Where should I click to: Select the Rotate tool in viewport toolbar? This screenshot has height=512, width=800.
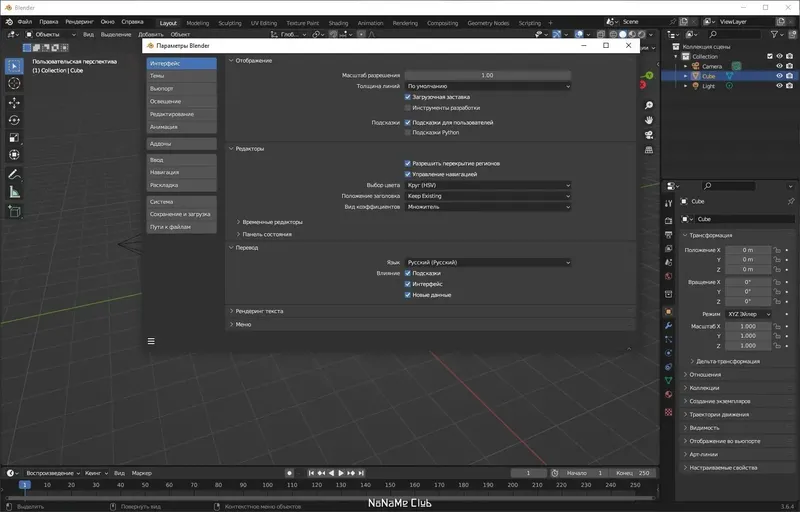click(14, 120)
